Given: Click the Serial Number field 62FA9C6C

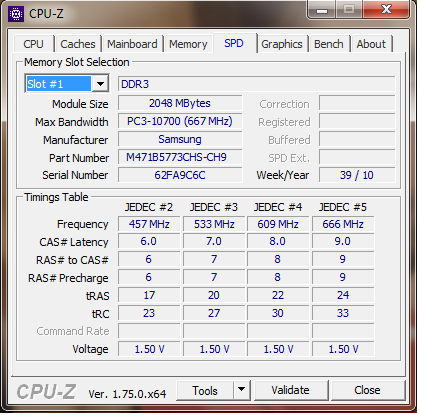Looking at the screenshot, I should [x=180, y=175].
